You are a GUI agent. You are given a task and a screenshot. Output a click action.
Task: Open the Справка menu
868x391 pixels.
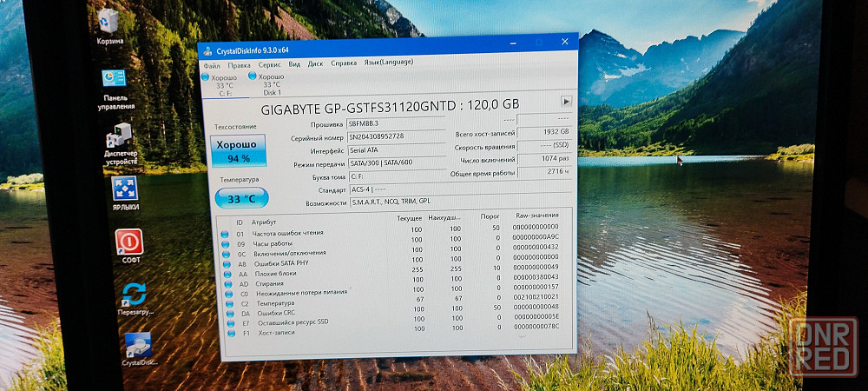(x=344, y=63)
